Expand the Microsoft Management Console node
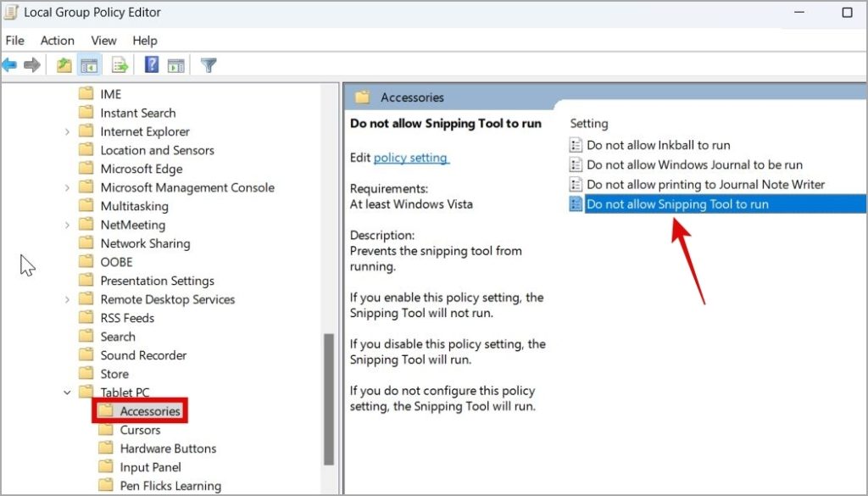This screenshot has height=496, width=868. 67,187
